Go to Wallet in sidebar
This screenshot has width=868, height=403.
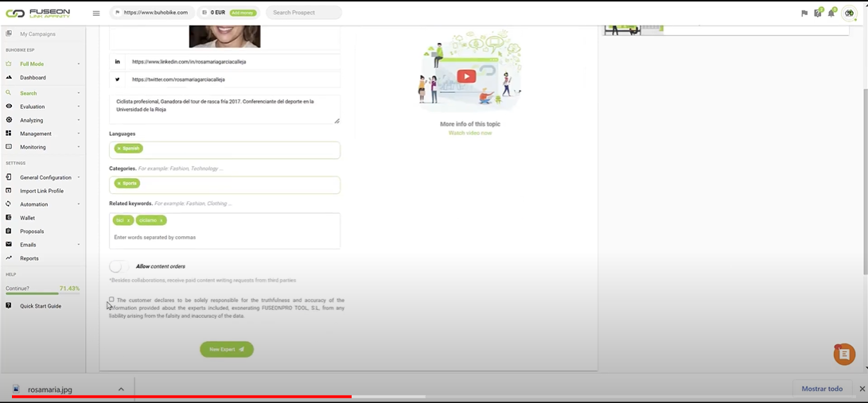click(x=27, y=218)
